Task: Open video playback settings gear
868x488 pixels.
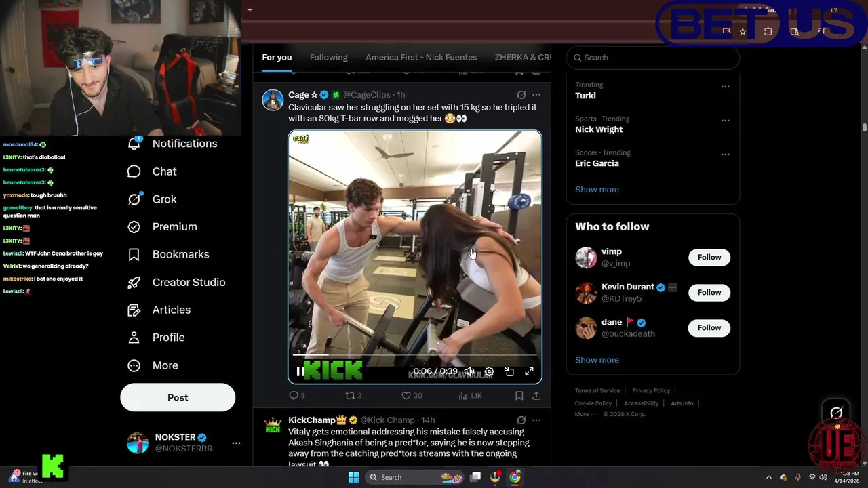Action: [489, 371]
